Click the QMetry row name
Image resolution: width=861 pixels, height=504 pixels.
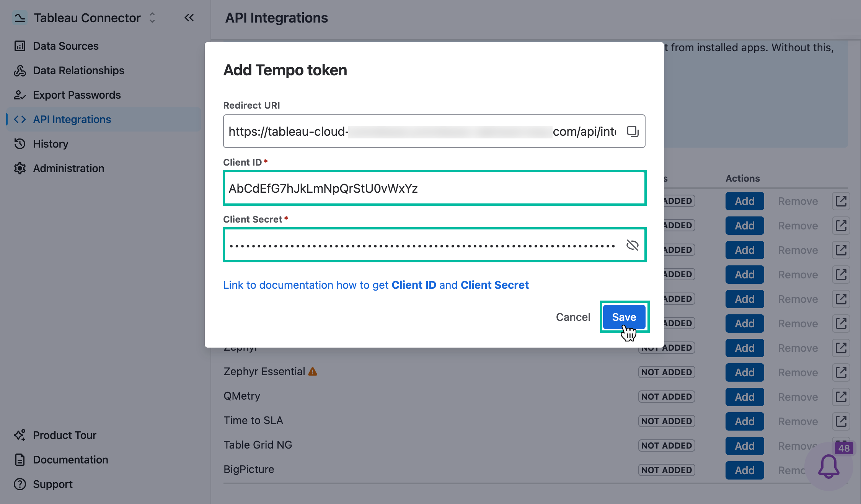tap(242, 396)
